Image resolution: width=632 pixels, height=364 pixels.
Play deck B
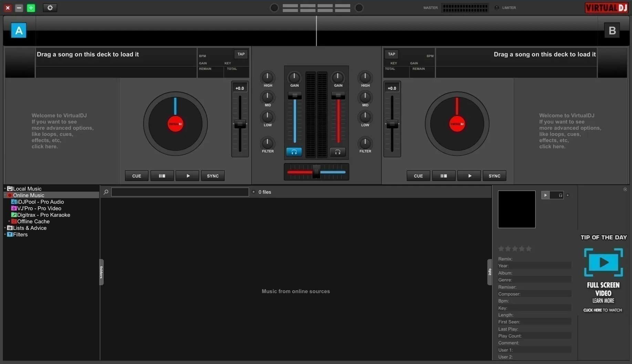tap(469, 176)
